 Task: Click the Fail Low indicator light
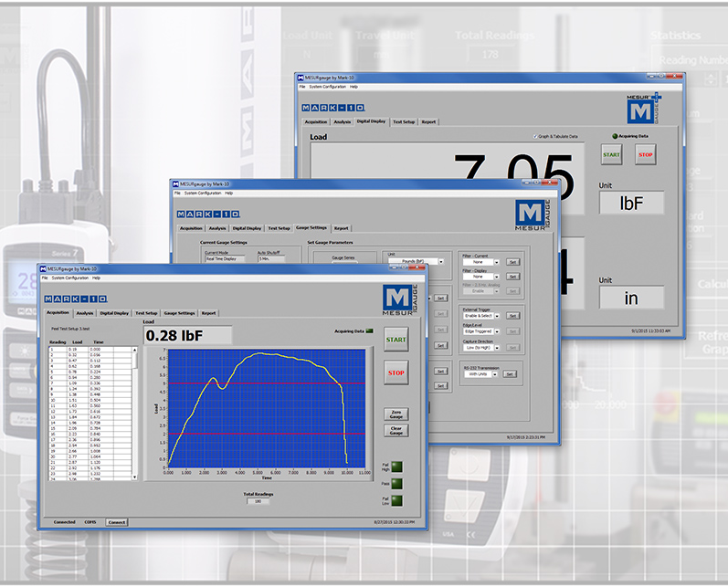(x=397, y=500)
